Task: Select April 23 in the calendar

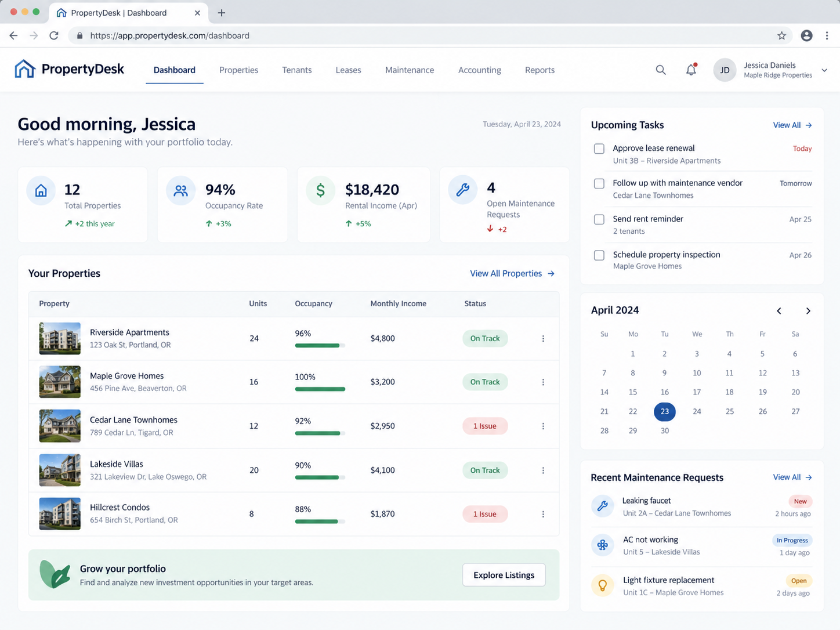Action: tap(665, 412)
